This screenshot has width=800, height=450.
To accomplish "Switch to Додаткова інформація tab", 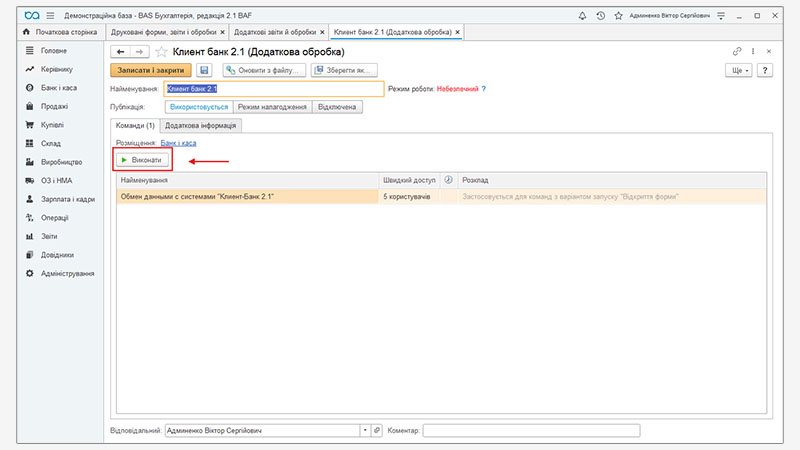I will [201, 125].
